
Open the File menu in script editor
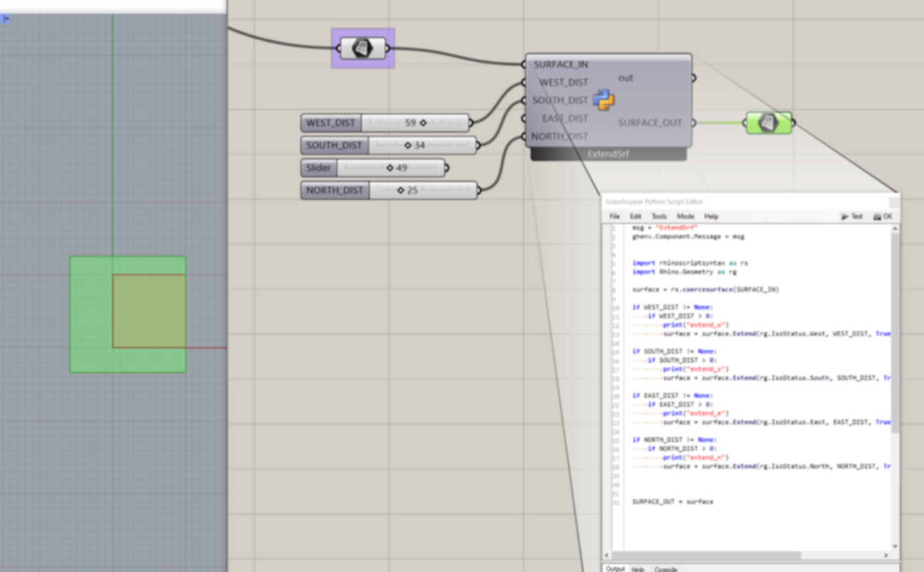coord(615,216)
